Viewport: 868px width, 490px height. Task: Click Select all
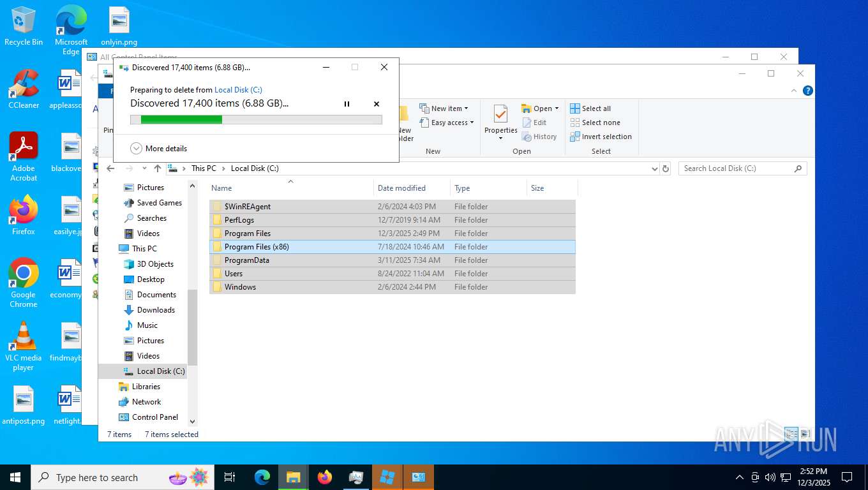coord(590,108)
